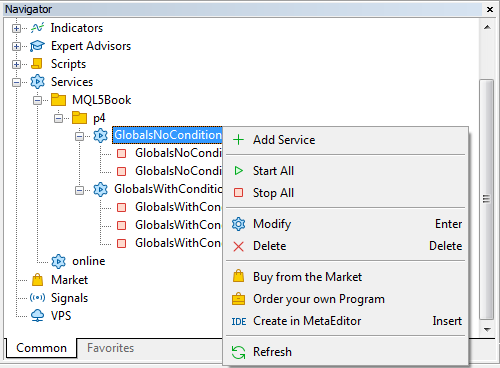The width and height of the screenshot is (500, 368).
Task: Collapse the p4 folder node
Action: point(58,118)
